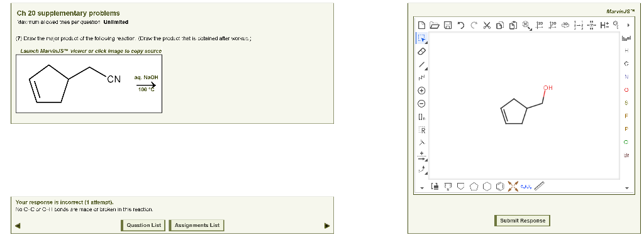Screen dimensions: 644x242
Task: Open the Assignments List
Action: (x=197, y=225)
